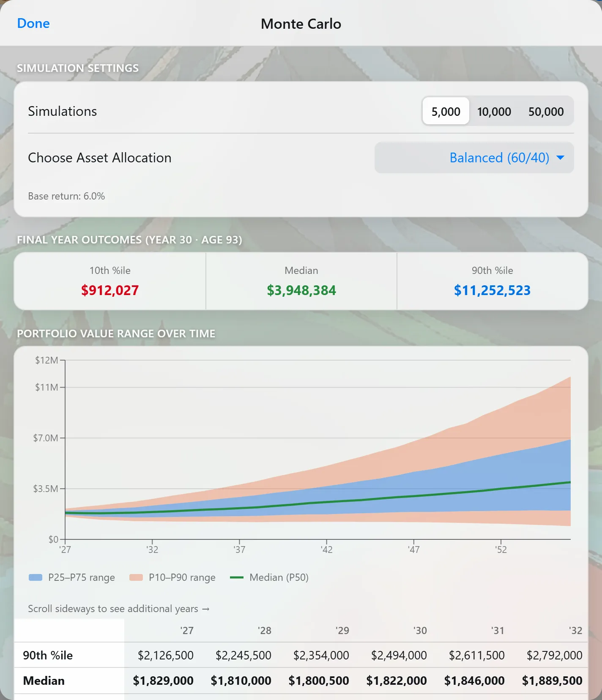This screenshot has width=602, height=700.
Task: Click the salmon P10–P90 range legend swatch
Action: tap(136, 577)
